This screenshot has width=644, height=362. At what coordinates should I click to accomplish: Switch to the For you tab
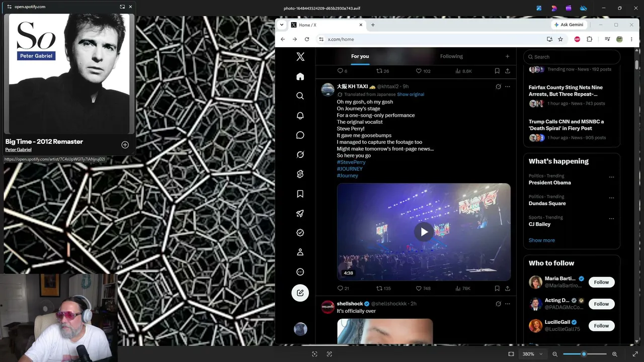point(360,56)
